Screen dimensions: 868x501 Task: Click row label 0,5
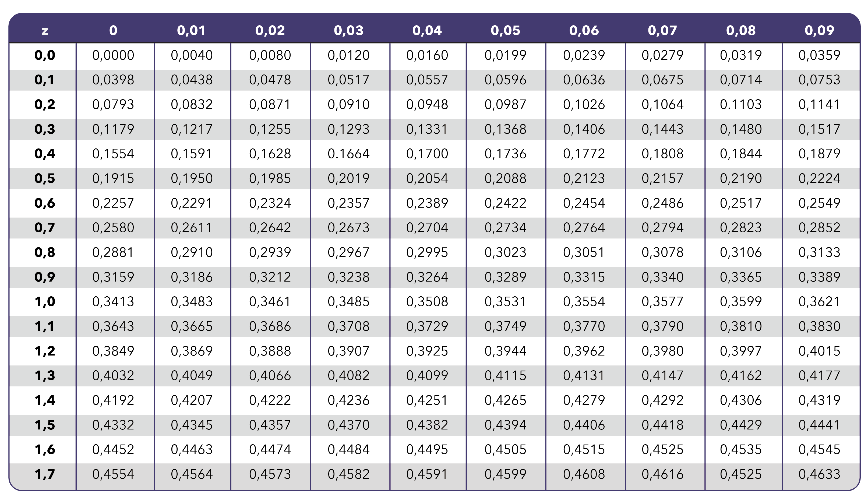(x=45, y=179)
